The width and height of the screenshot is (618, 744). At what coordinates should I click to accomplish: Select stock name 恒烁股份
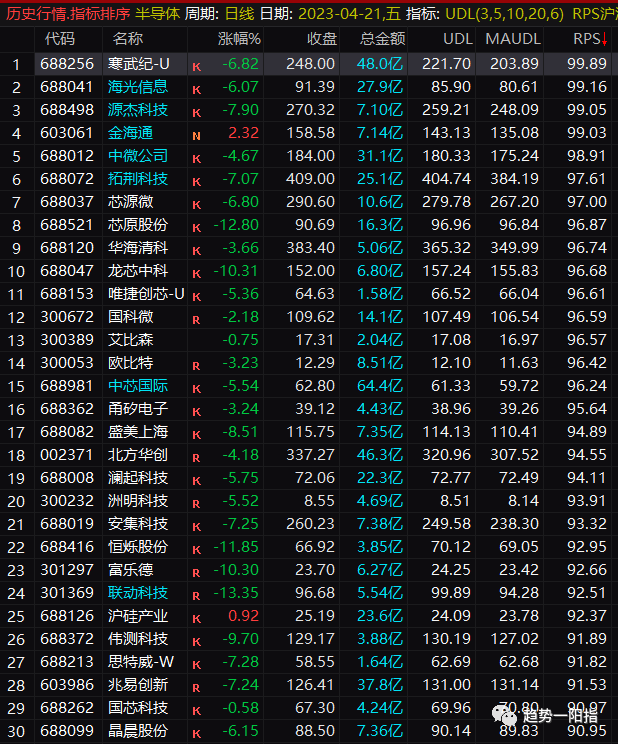click(x=138, y=547)
